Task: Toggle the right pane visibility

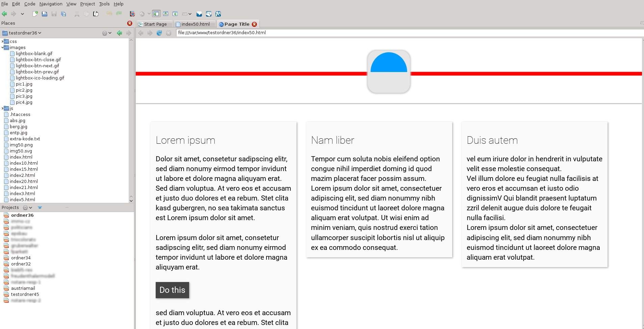Action: click(x=175, y=14)
